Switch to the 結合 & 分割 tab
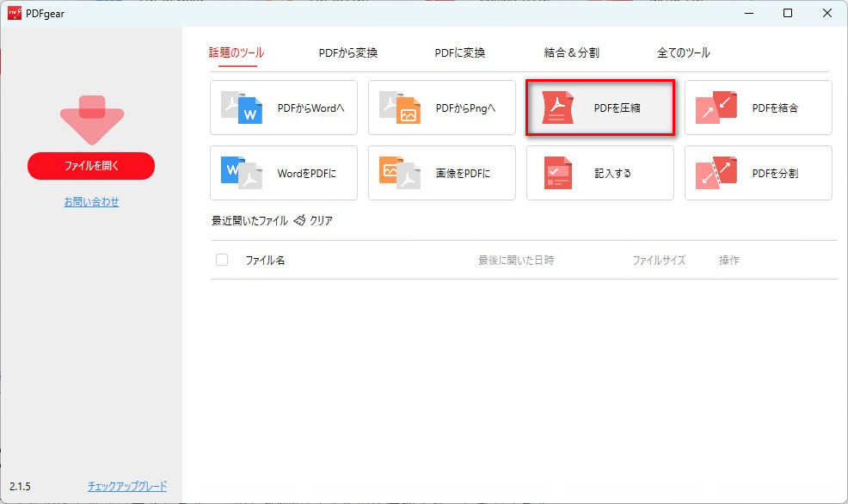 point(571,52)
